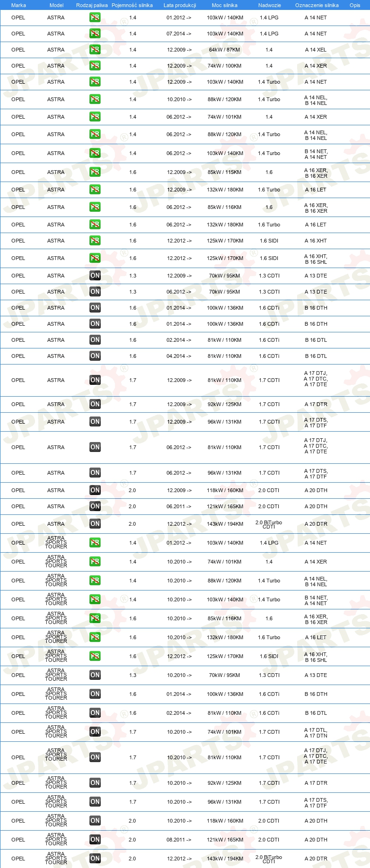Click ON icon for Astra 12.2009 92kW / 125KM
Viewport: 370px width, 868px height.
point(95,404)
